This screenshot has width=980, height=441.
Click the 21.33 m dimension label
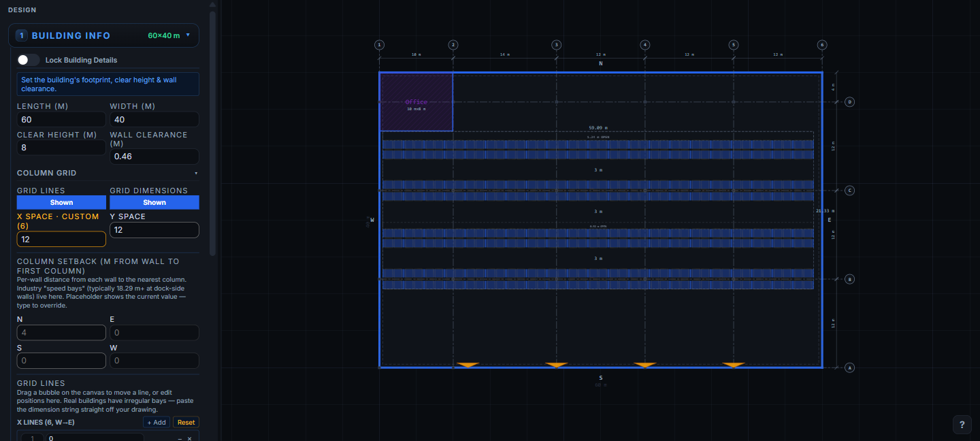pyautogui.click(x=825, y=211)
